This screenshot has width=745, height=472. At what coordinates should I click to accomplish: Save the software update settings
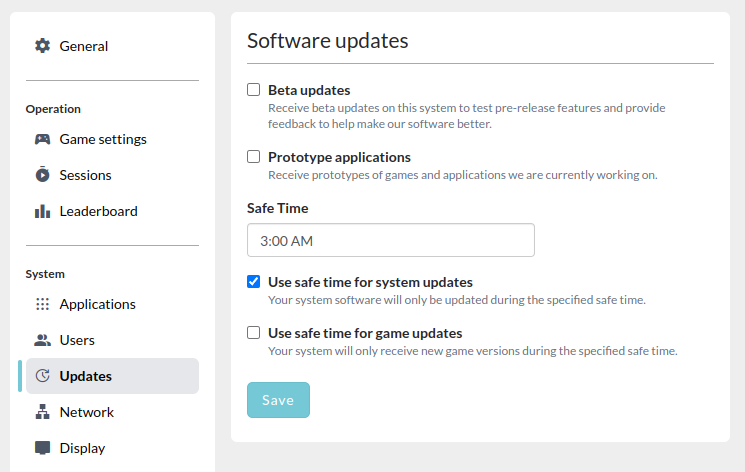(x=278, y=400)
